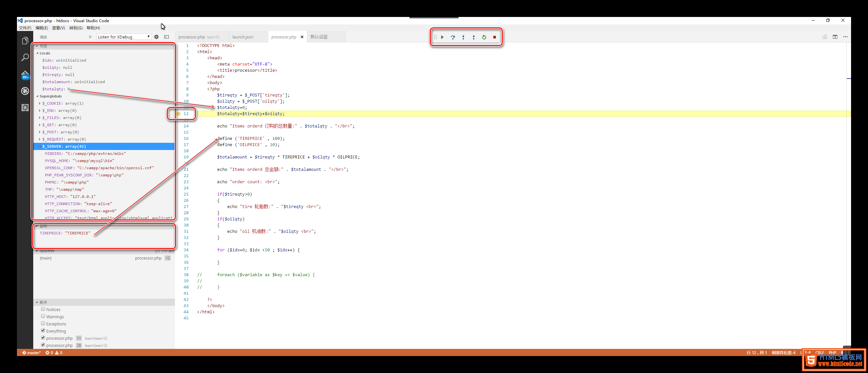The width and height of the screenshot is (868, 373).
Task: Close the active processor.php tab
Action: click(x=302, y=37)
